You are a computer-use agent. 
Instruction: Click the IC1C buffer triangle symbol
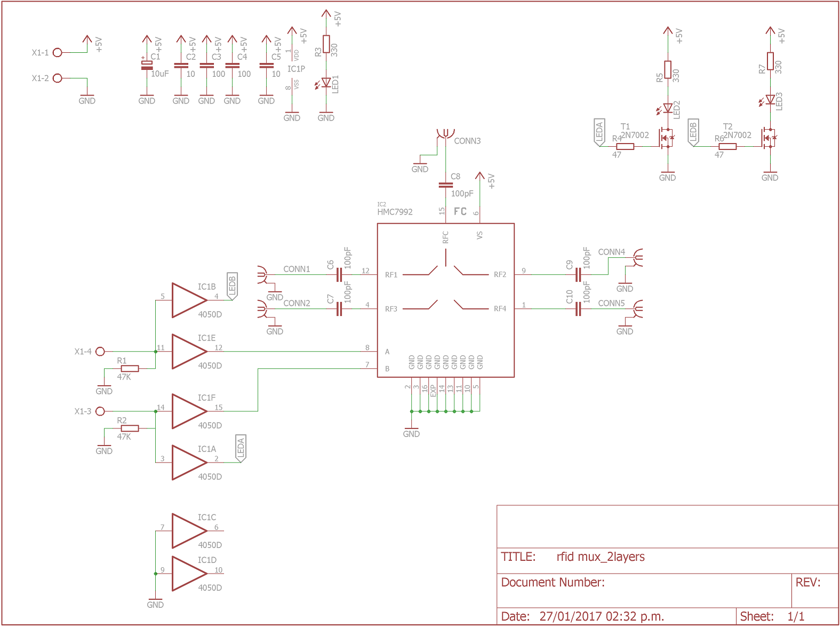pos(189,531)
